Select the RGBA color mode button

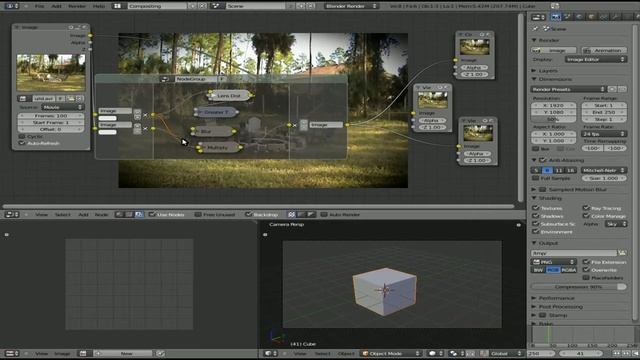pyautogui.click(x=569, y=270)
